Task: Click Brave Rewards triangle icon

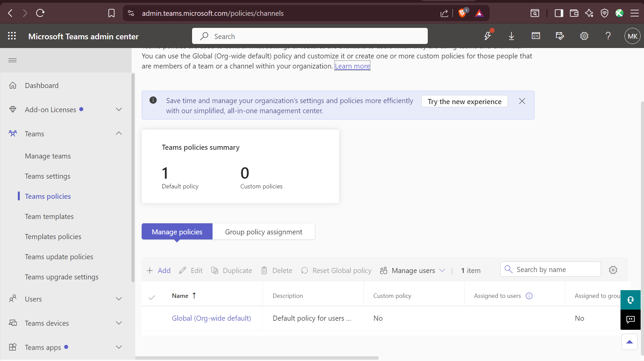Action: point(479,13)
